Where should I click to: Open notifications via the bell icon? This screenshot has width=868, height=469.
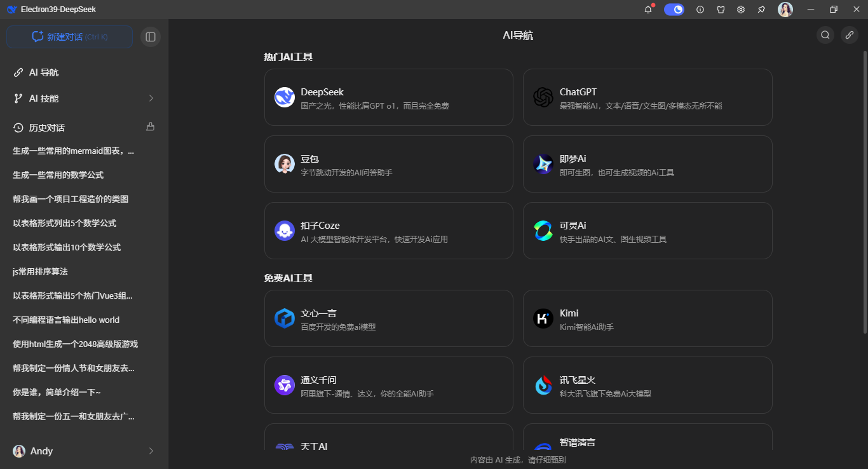point(648,9)
